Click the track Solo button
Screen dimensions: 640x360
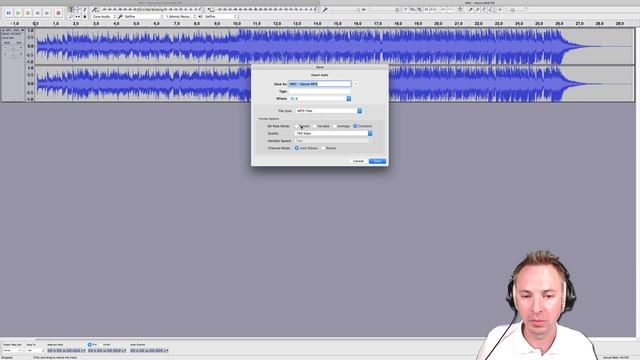pyautogui.click(x=19, y=42)
